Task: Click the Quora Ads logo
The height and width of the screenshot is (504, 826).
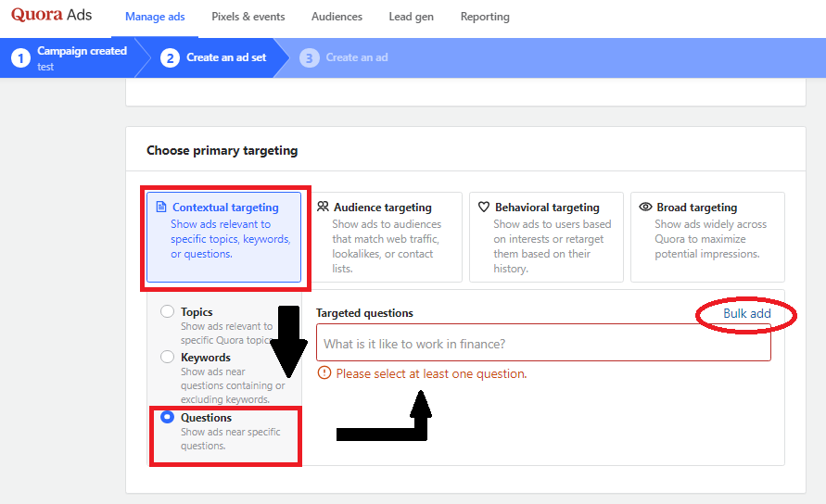Action: [x=52, y=17]
